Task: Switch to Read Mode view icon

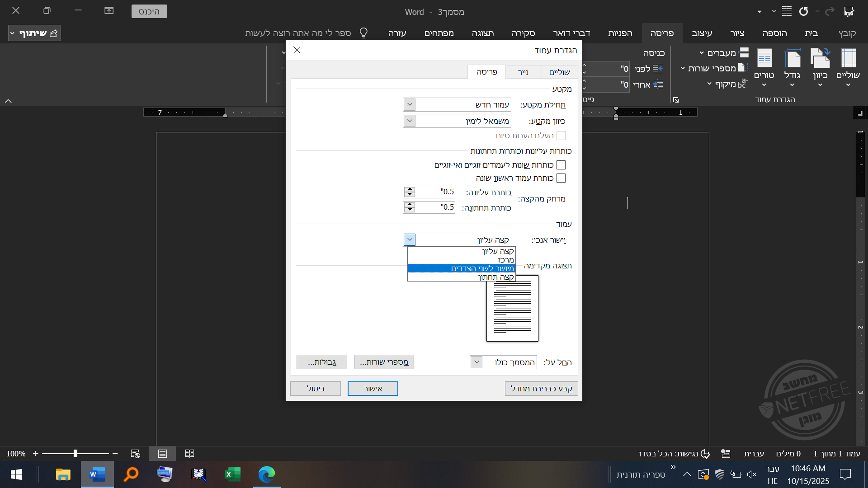Action: click(x=190, y=453)
